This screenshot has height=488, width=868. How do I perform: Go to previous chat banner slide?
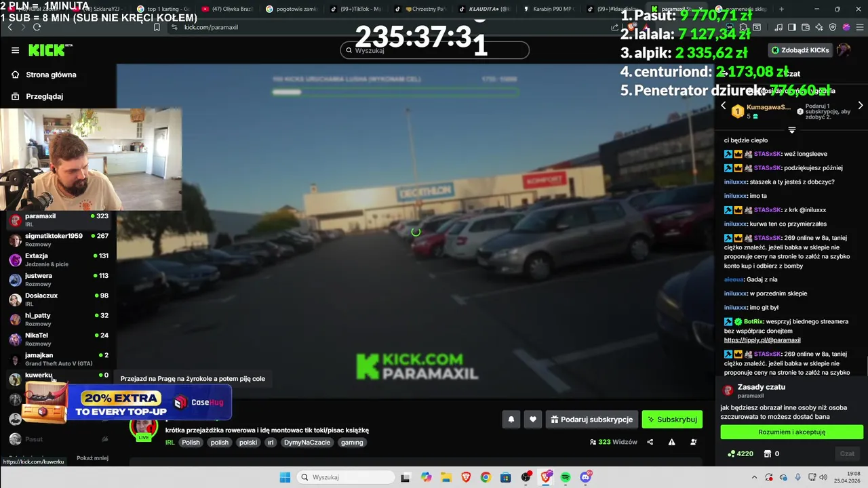coord(723,106)
